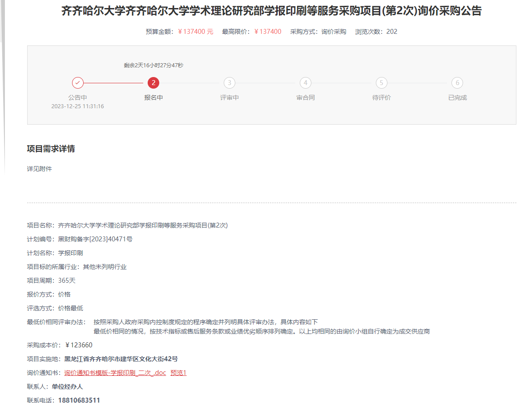This screenshot has width=532, height=403.
Task: Click the remaining time countdown text
Action: coord(153,65)
